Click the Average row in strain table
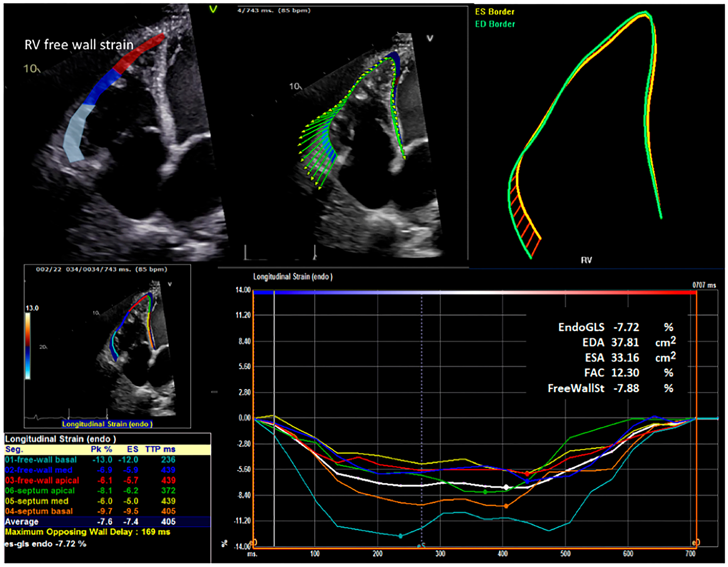 click(107, 522)
